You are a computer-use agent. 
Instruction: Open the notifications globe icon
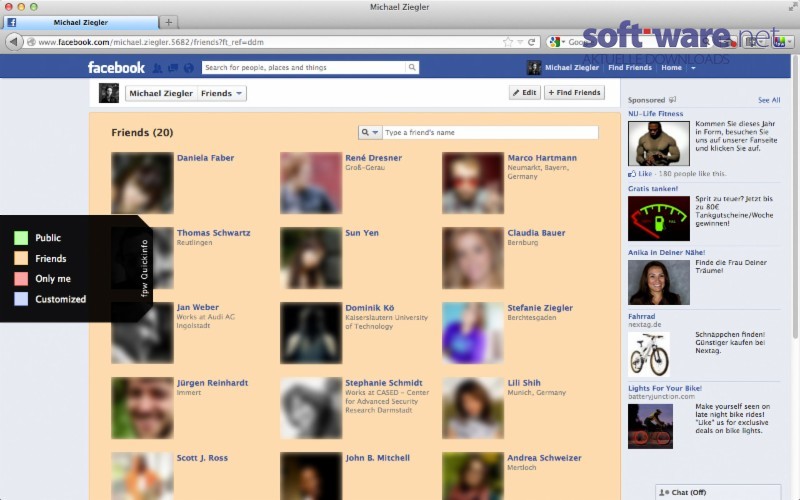(189, 67)
